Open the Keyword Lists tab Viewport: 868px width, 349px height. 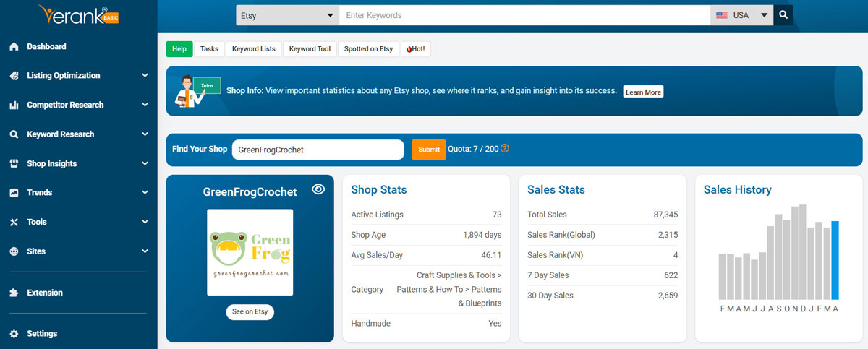click(x=254, y=49)
